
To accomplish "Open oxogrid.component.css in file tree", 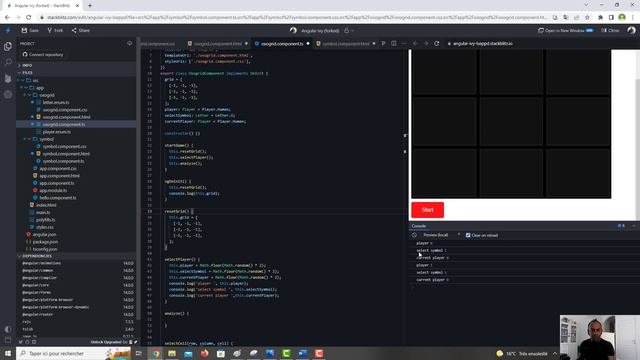I will pos(65,110).
